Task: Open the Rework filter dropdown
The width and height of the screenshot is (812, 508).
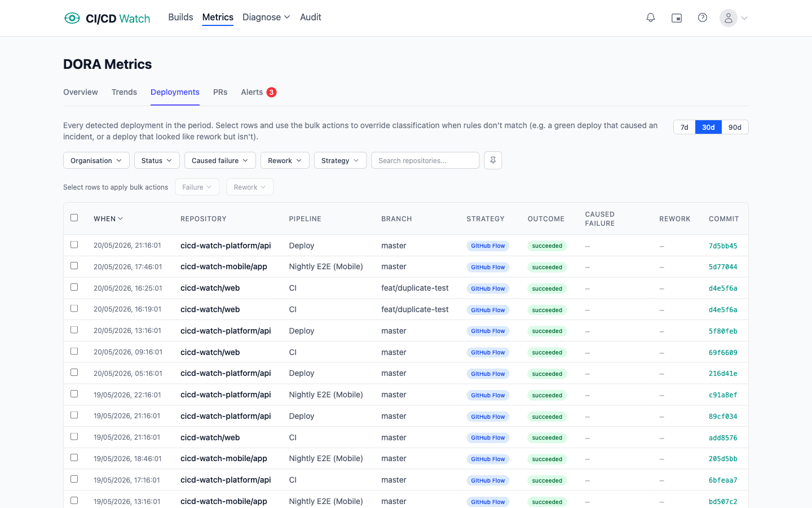Action: pyautogui.click(x=285, y=160)
